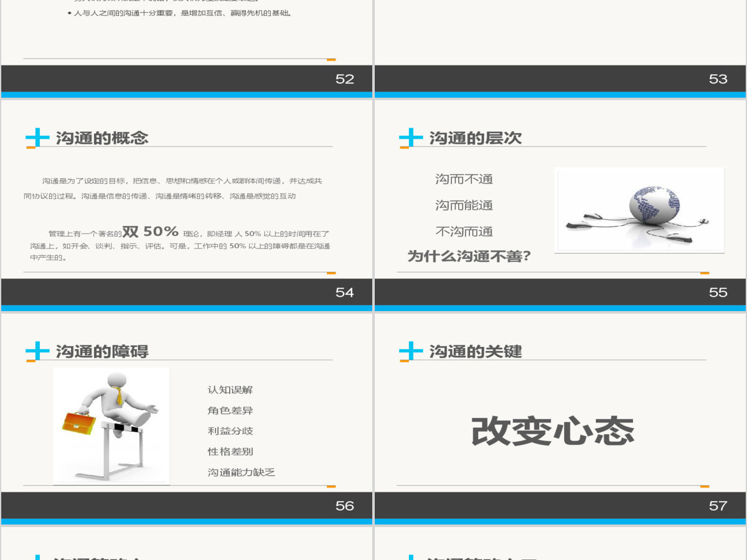Viewport: 747px width, 560px height.
Task: Click the blue plus icon beside 沟通的关键
Action: (411, 351)
